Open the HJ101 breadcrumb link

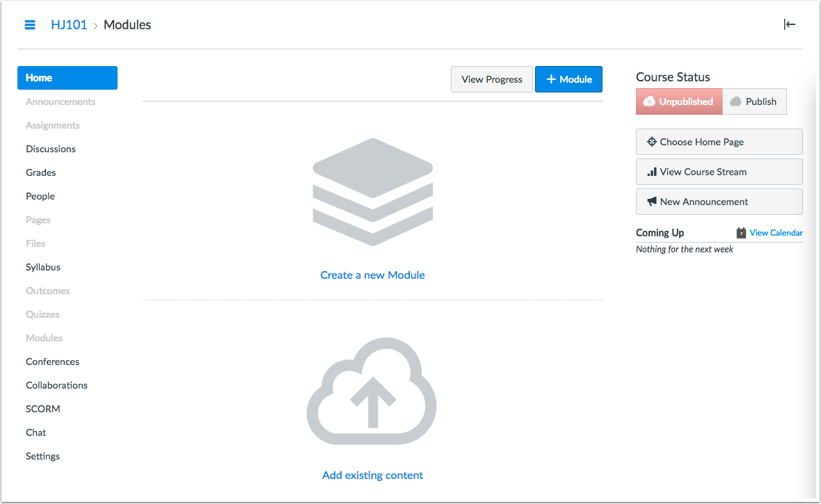click(x=69, y=24)
